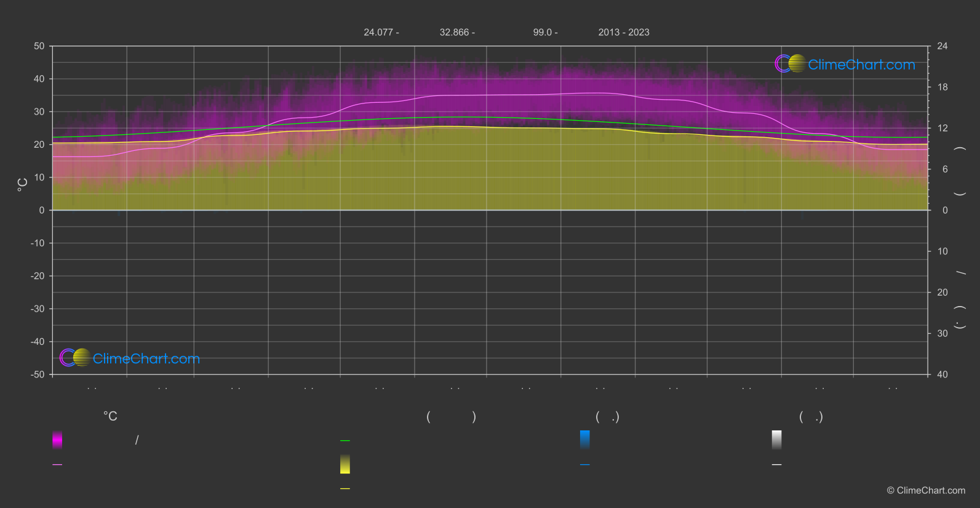Viewport: 980px width, 508px height.
Task: Click the white line legend marker
Action: pos(777,465)
